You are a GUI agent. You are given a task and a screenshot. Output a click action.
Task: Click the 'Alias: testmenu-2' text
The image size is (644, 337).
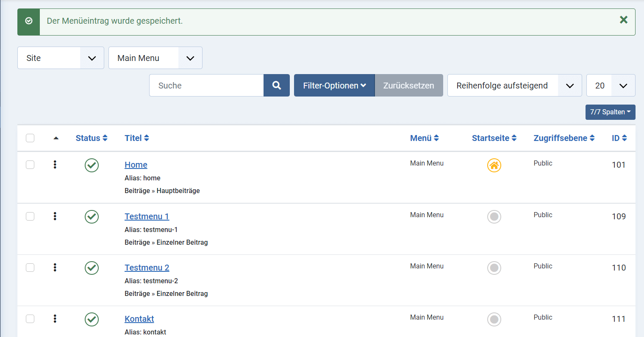click(151, 281)
